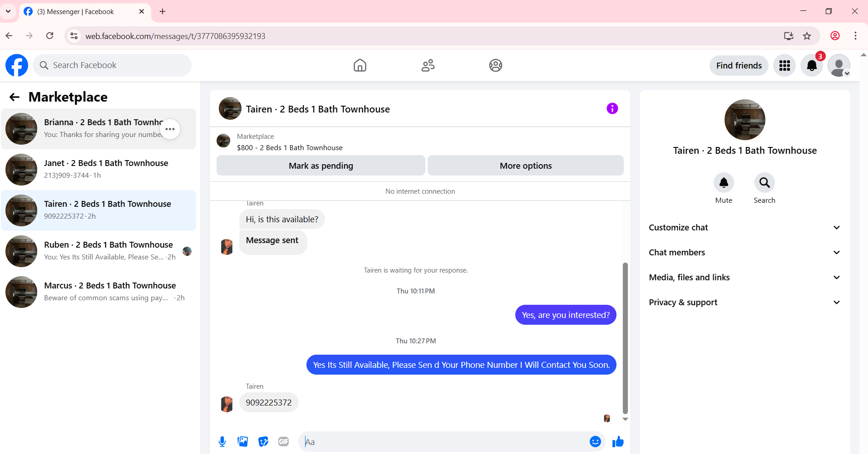Bookmark this tab star icon
The height and width of the screenshot is (454, 868).
(x=807, y=36)
